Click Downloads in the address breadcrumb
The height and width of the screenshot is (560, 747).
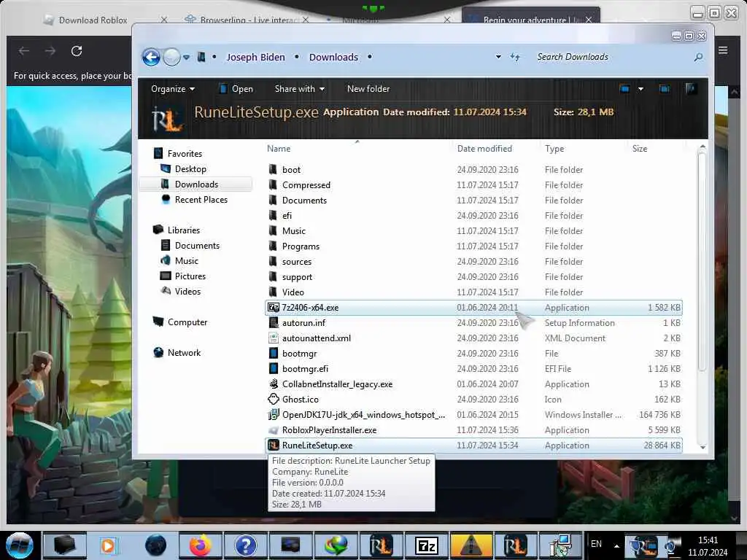pyautogui.click(x=333, y=57)
